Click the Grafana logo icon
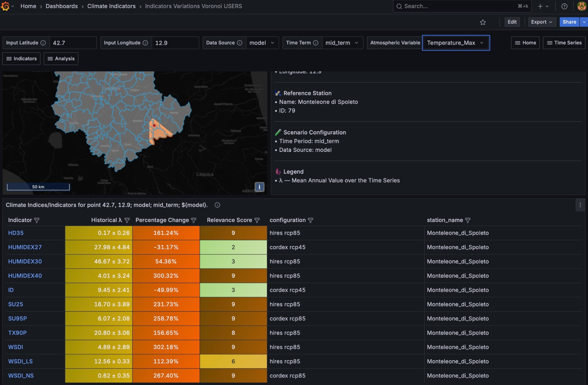This screenshot has height=385, width=588. point(5,6)
